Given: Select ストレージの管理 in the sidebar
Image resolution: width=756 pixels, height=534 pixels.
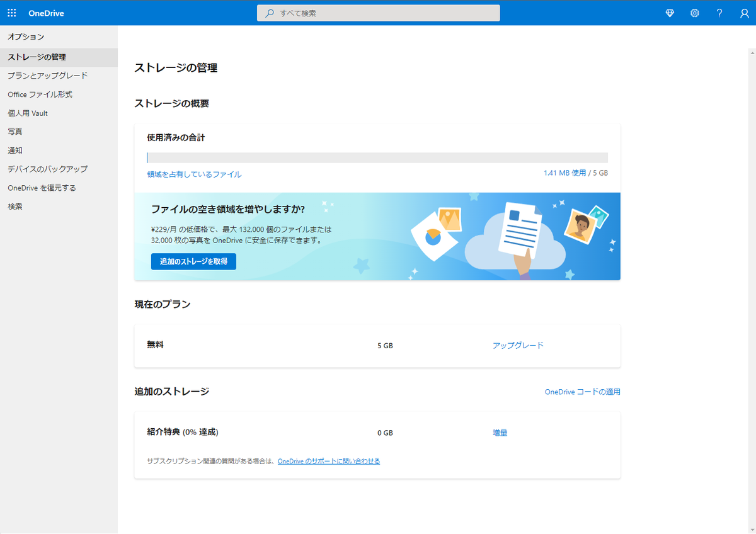Looking at the screenshot, I should coord(59,57).
